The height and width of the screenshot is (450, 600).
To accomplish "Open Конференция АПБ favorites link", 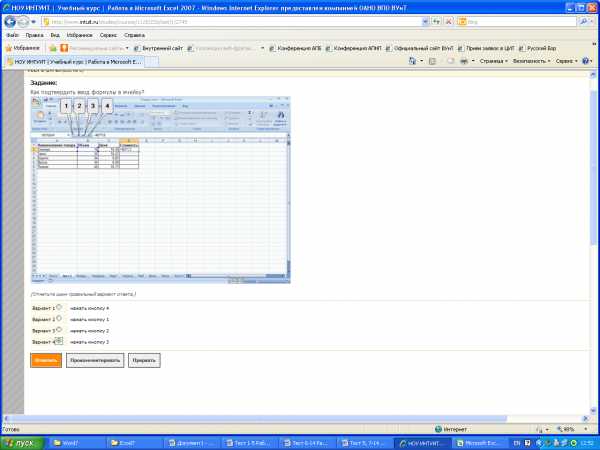I will (295, 48).
